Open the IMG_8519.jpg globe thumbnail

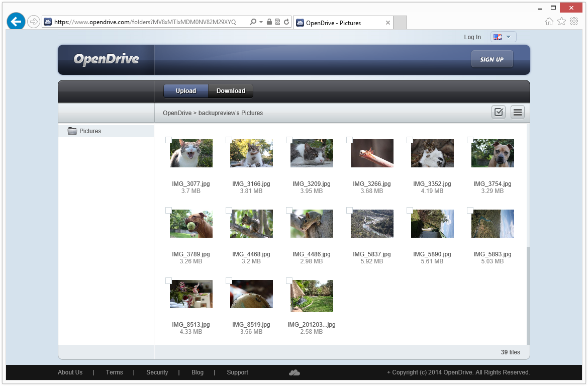(251, 294)
